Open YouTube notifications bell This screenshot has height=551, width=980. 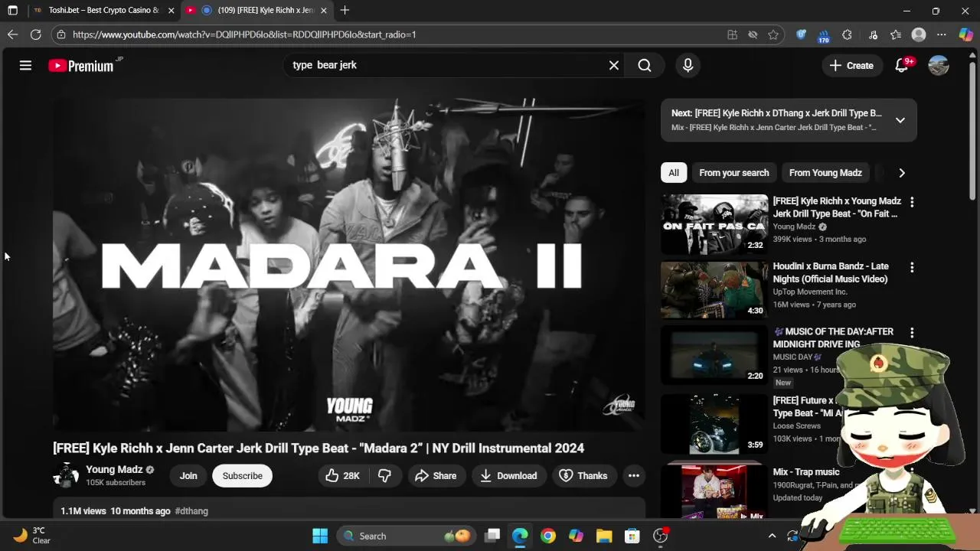point(902,66)
